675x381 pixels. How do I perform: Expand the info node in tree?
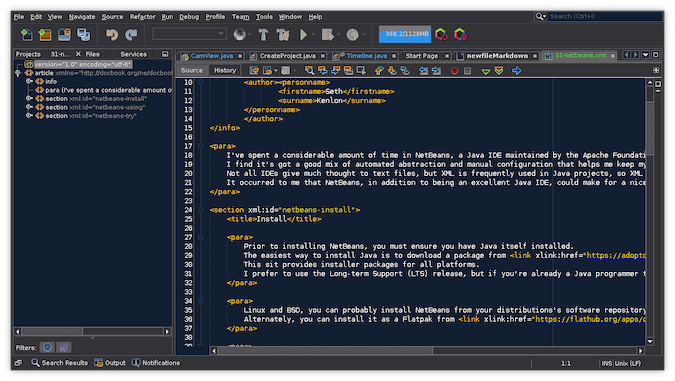(29, 81)
